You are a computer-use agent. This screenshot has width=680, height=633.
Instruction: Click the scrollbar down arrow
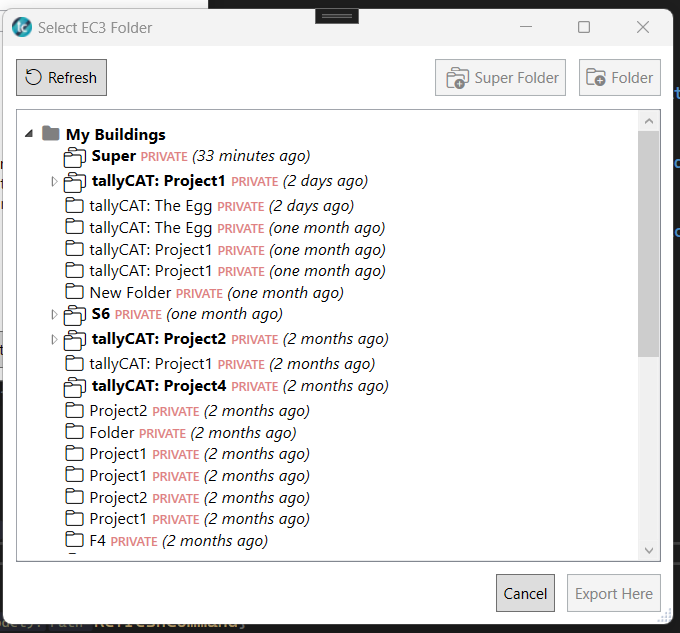click(649, 550)
